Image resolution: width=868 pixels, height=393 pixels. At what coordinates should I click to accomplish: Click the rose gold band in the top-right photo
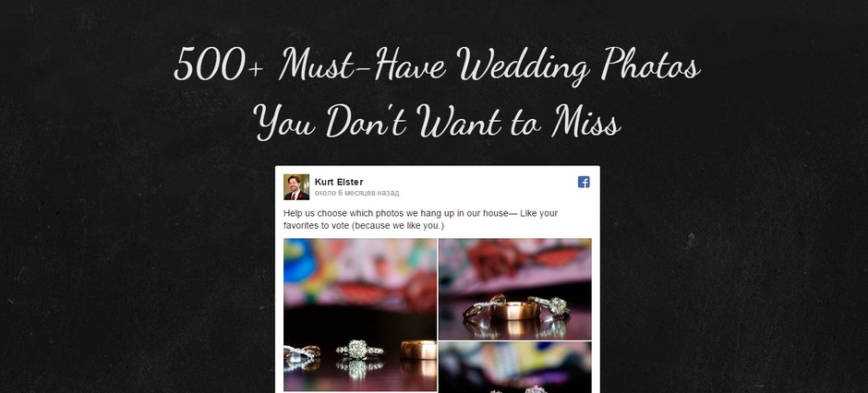click(x=514, y=310)
